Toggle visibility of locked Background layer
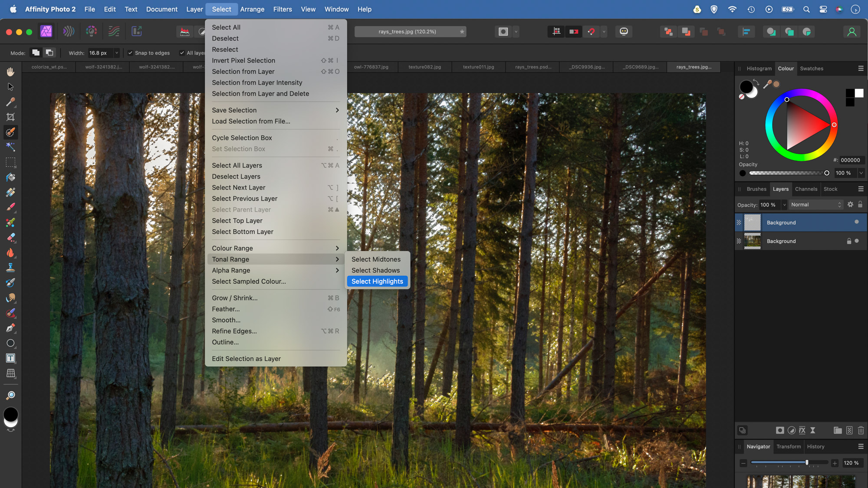This screenshot has height=488, width=868. coord(857,241)
